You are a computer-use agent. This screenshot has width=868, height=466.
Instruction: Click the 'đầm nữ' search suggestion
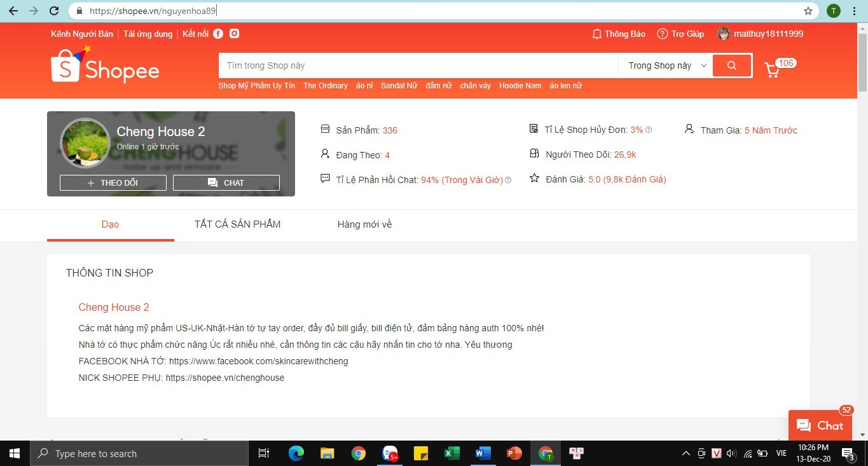(x=439, y=86)
